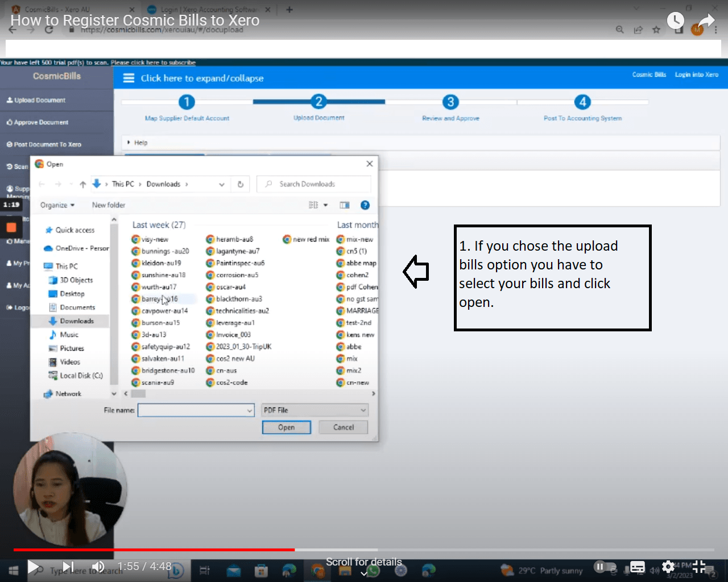Viewport: 728px width, 582px height.
Task: Open the Music folder in the tree
Action: click(x=64, y=335)
